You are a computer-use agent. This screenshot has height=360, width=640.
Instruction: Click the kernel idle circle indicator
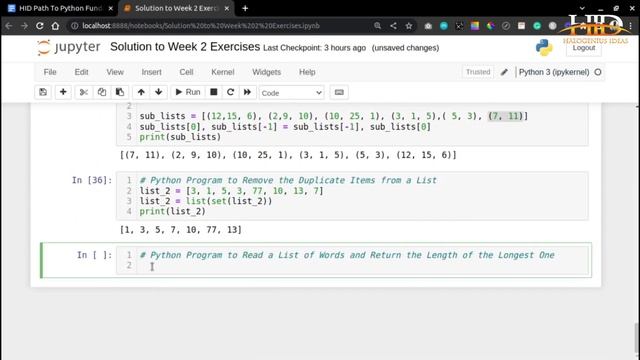(598, 72)
